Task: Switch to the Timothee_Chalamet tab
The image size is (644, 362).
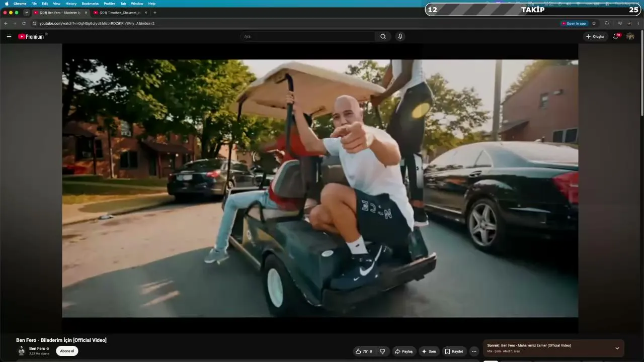Action: [120, 13]
